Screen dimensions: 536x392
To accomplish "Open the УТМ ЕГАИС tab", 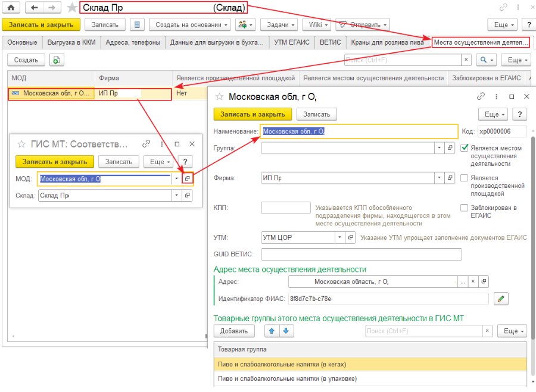I will (x=292, y=42).
